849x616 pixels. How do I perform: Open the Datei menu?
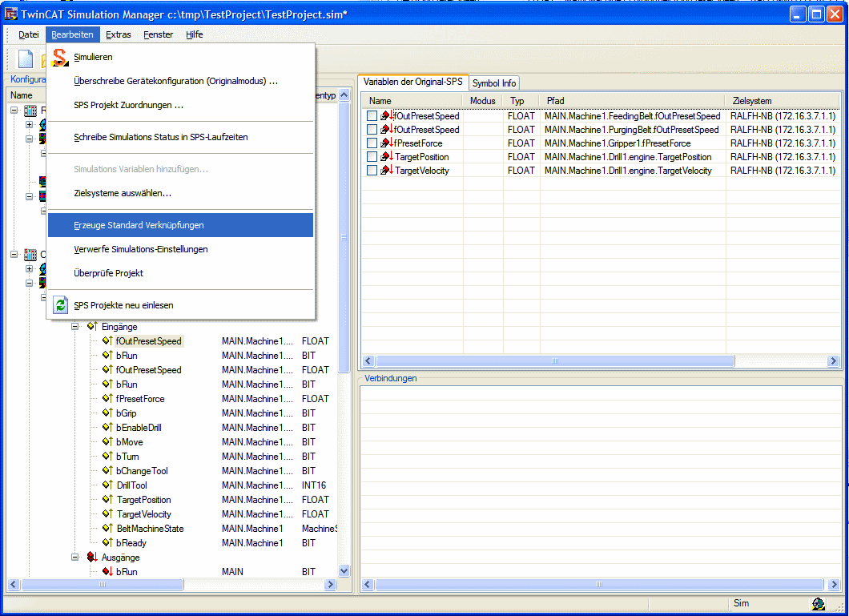(29, 34)
